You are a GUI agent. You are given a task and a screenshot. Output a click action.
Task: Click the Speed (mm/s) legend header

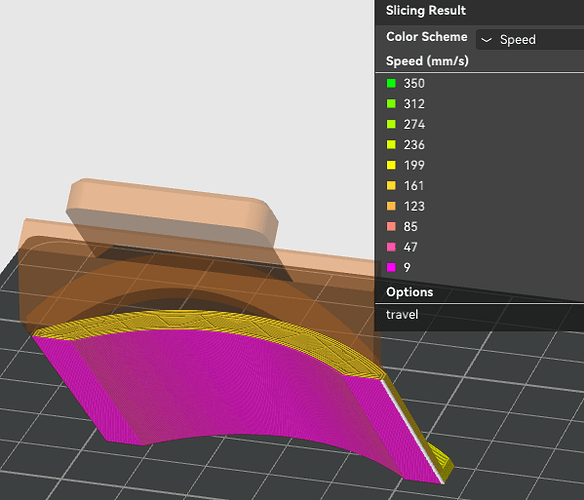[x=427, y=61]
